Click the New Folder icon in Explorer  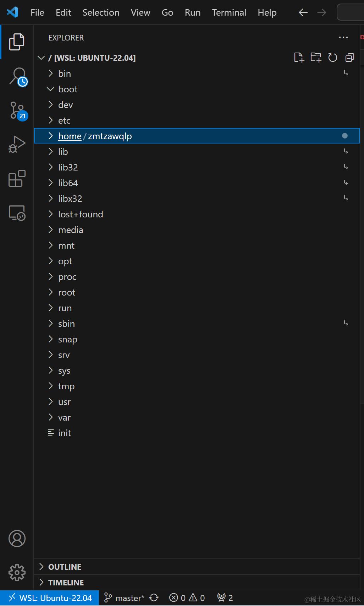pyautogui.click(x=316, y=58)
